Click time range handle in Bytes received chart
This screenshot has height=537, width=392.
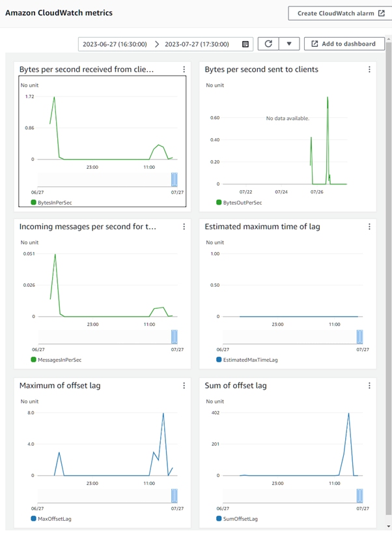[x=174, y=180]
